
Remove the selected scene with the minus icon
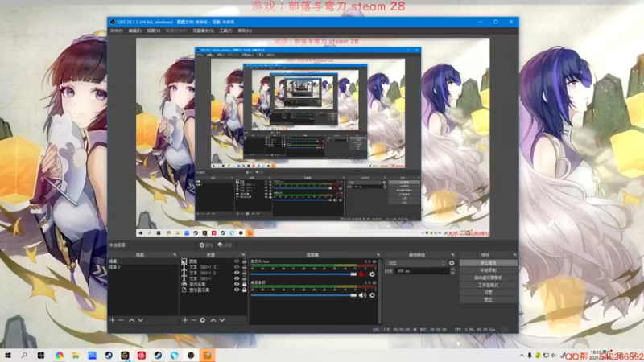click(121, 319)
